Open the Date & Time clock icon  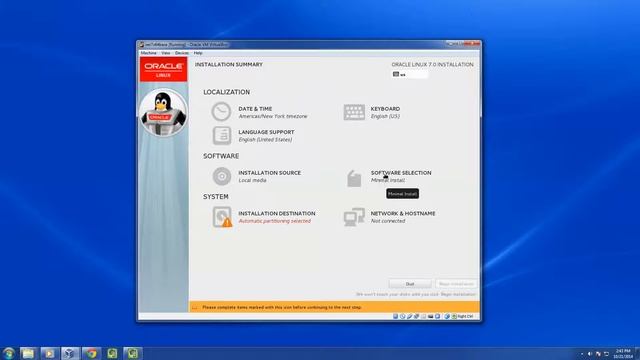[x=221, y=111]
